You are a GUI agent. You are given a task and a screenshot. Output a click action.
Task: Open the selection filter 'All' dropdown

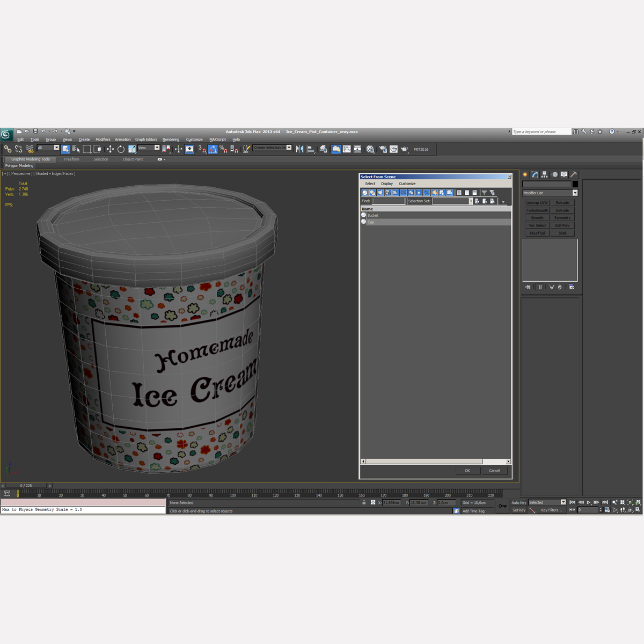48,148
